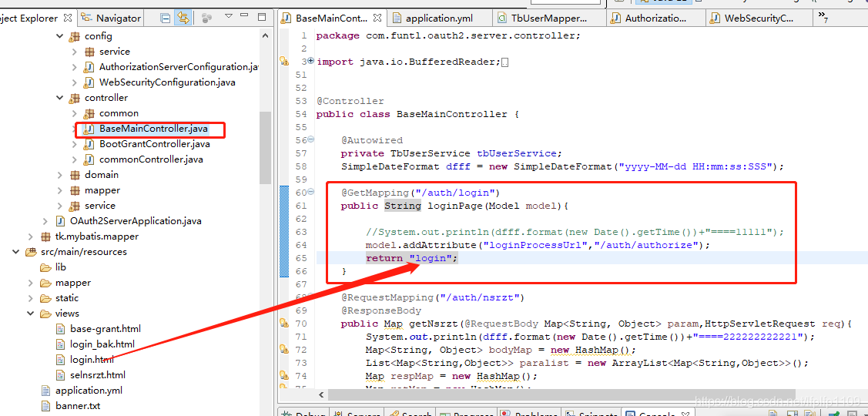Image resolution: width=868 pixels, height=416 pixels.
Task: Click the commonController.java file icon
Action: pos(89,159)
